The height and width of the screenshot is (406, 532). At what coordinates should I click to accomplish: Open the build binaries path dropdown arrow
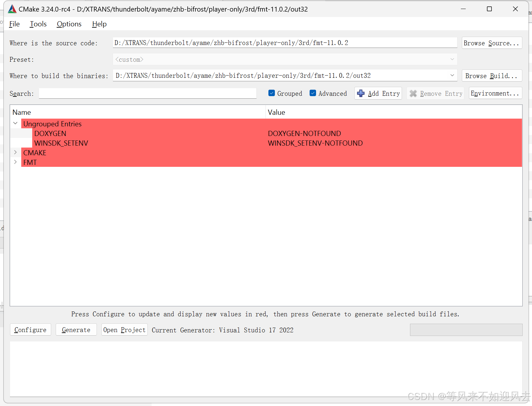pos(452,76)
